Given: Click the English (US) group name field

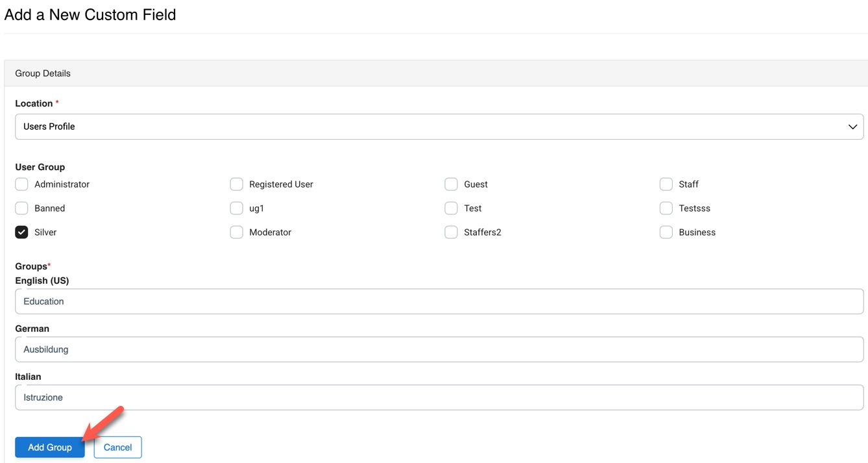Looking at the screenshot, I should pyautogui.click(x=439, y=301).
